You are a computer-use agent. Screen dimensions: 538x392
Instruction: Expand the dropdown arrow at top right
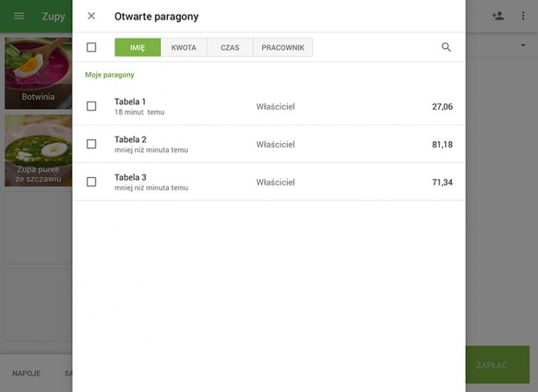[523, 46]
